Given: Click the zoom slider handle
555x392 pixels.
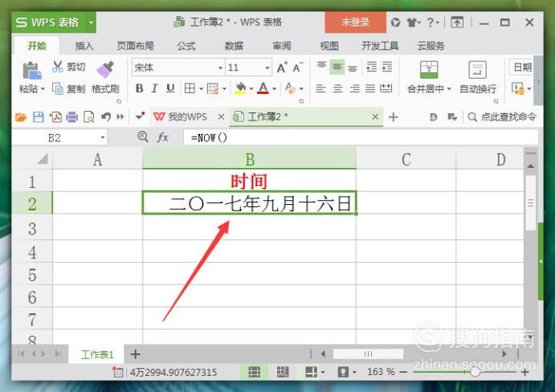Looking at the screenshot, I should pos(475,372).
